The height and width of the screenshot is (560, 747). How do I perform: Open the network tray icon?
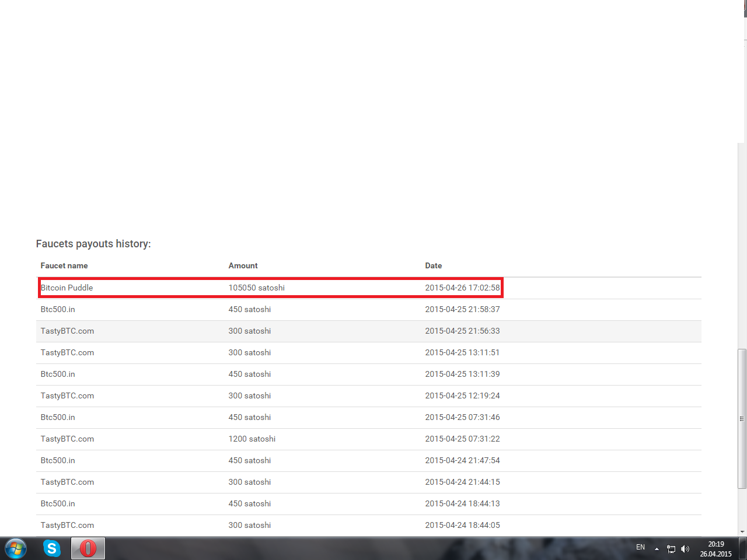coord(671,549)
